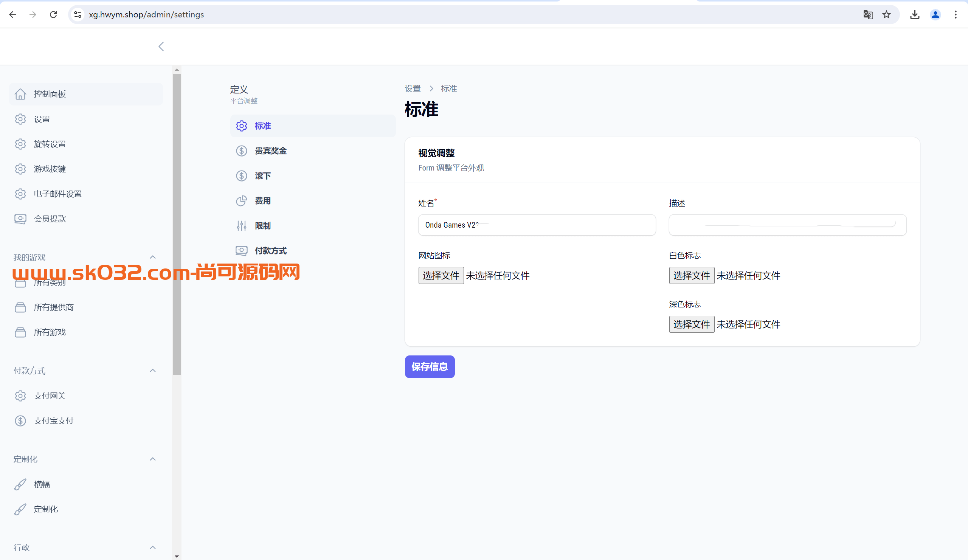Open 横幅 in the sidebar
Image resolution: width=968 pixels, height=560 pixels.
pos(86,484)
